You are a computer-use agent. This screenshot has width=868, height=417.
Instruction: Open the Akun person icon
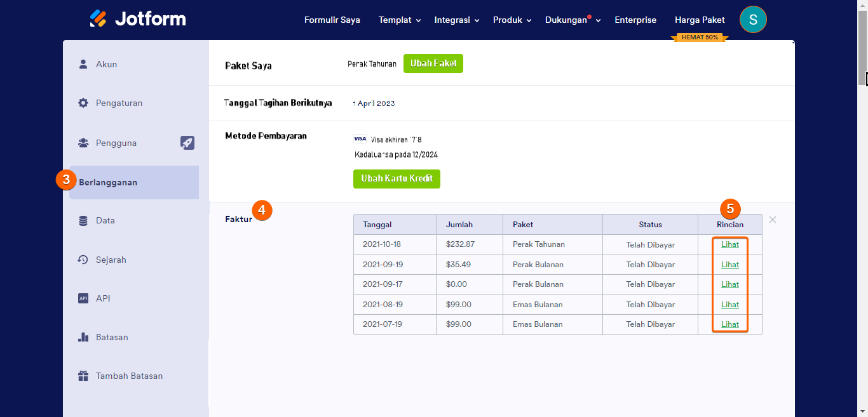pyautogui.click(x=83, y=64)
